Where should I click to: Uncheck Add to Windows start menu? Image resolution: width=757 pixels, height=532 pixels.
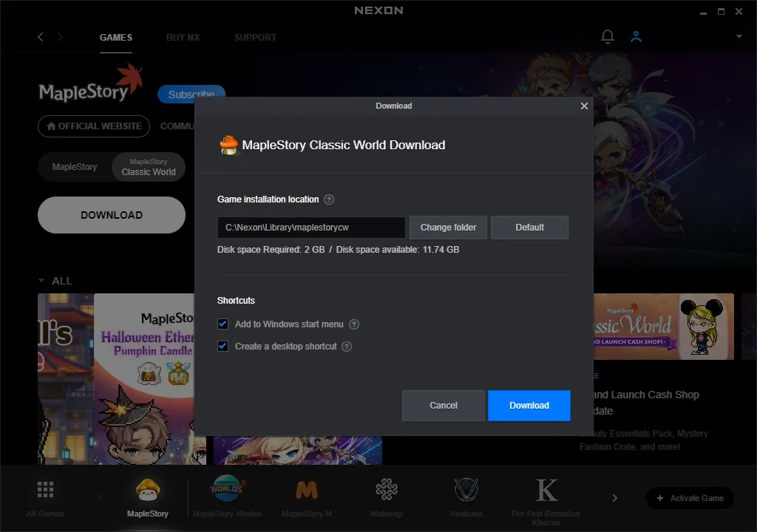pos(223,324)
